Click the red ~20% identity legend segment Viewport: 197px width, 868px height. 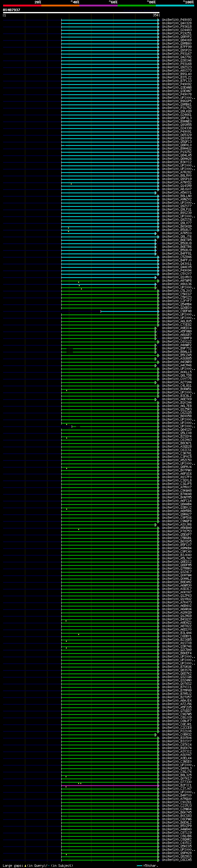pyautogui.click(x=22, y=6)
